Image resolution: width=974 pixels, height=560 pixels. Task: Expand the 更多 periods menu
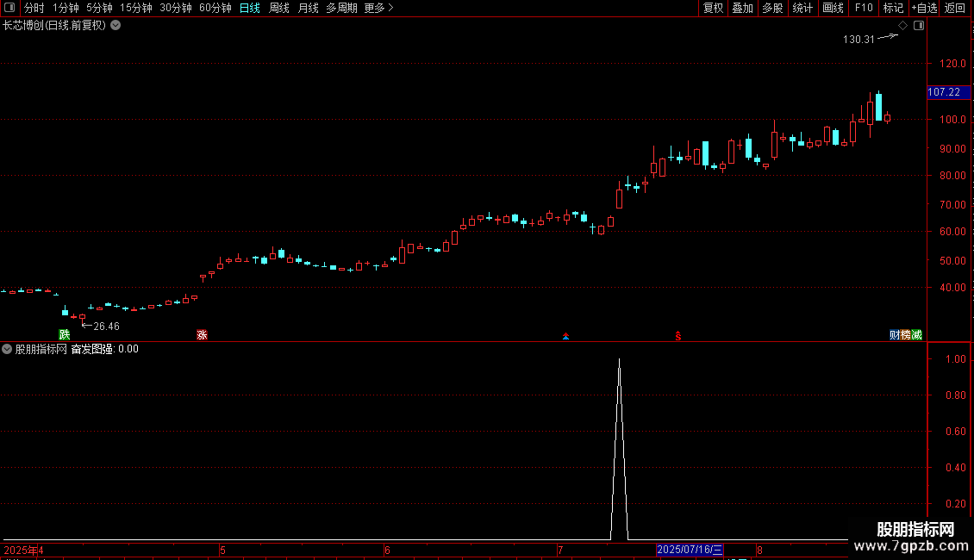[x=378, y=8]
